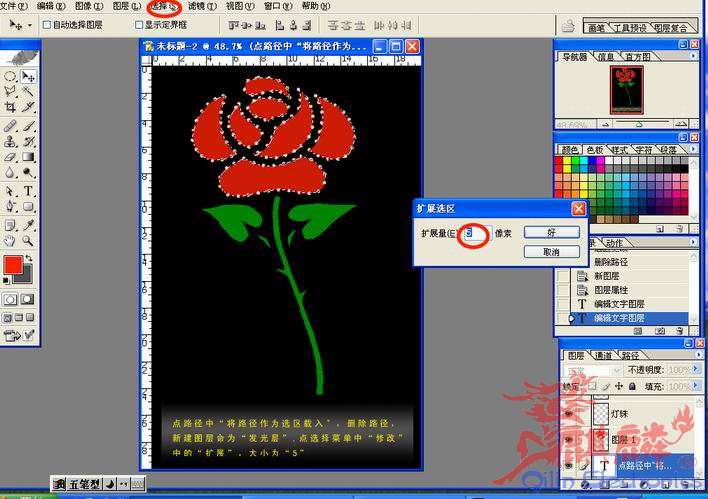Select the Move tool in toolbox
708x499 pixels.
[29, 76]
